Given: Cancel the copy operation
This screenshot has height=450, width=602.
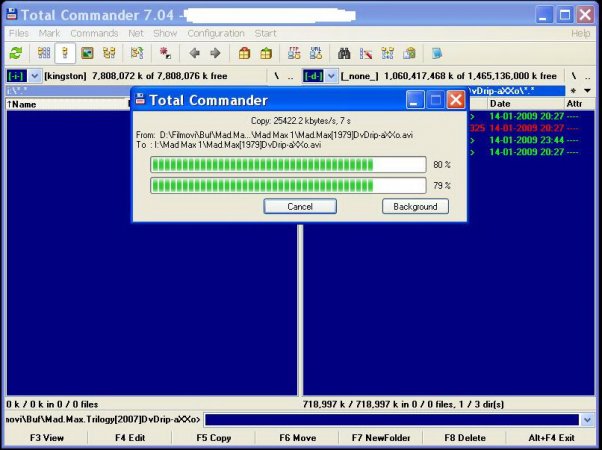Looking at the screenshot, I should pos(300,206).
